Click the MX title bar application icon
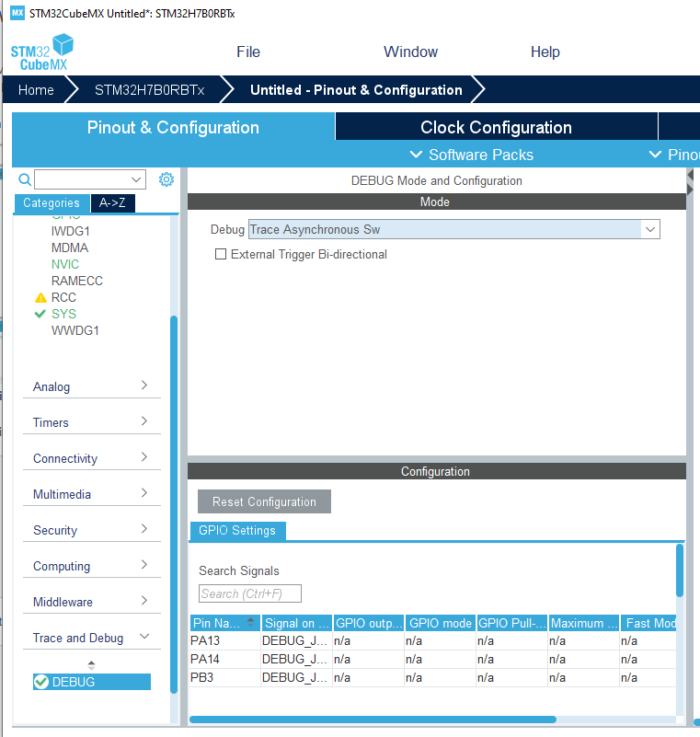Image resolution: width=700 pixels, height=737 pixels. click(17, 13)
